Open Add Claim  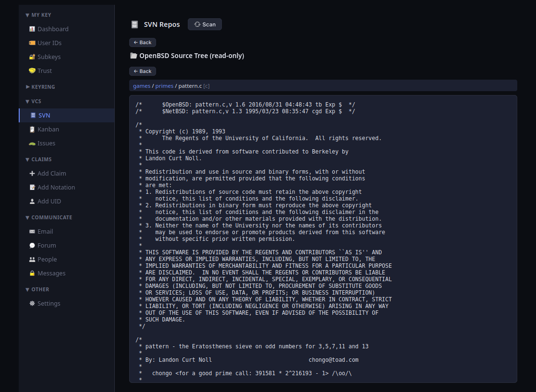pyautogui.click(x=67, y=174)
